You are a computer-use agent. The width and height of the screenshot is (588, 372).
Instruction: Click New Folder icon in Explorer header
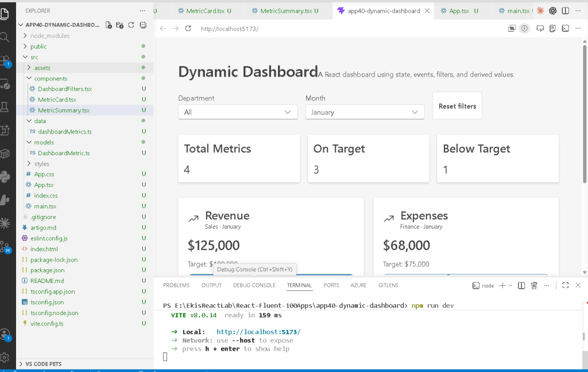pos(120,25)
